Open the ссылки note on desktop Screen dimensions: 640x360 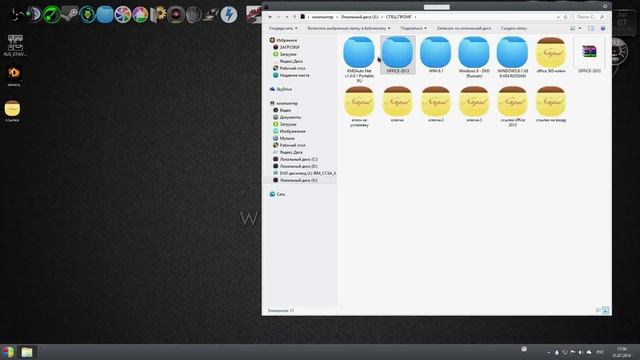12,111
